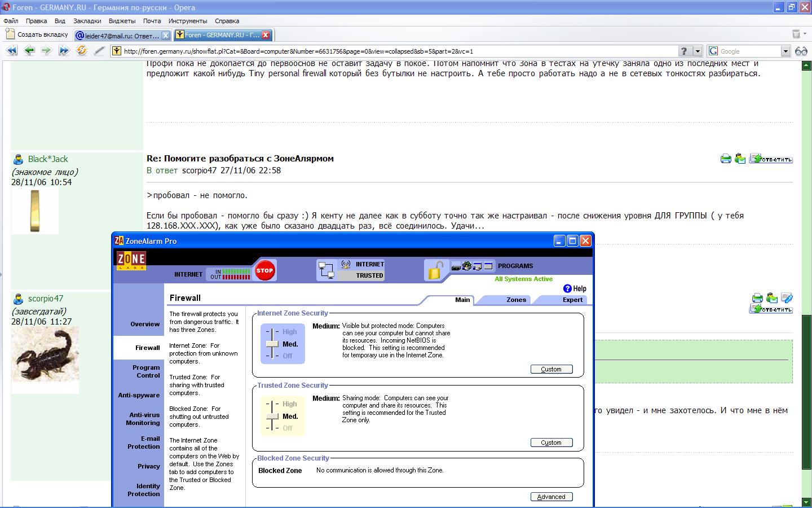812x508 pixels.
Task: Close the Foren - GERMANY.RU tab
Action: (x=266, y=35)
